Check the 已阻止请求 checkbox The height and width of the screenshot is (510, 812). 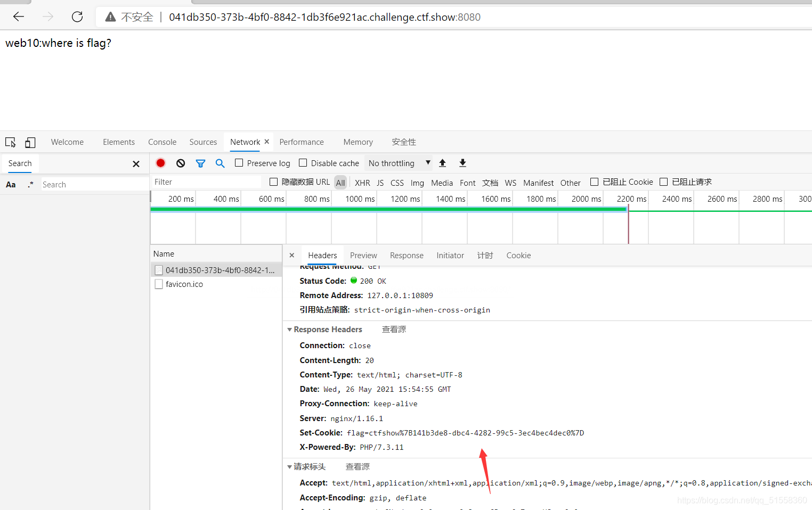click(x=663, y=182)
